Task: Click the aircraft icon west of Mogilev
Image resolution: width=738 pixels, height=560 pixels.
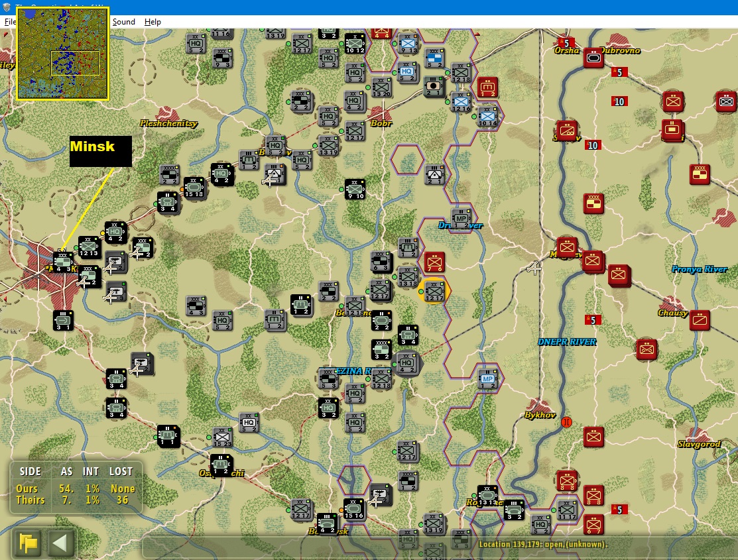Action: point(534,268)
